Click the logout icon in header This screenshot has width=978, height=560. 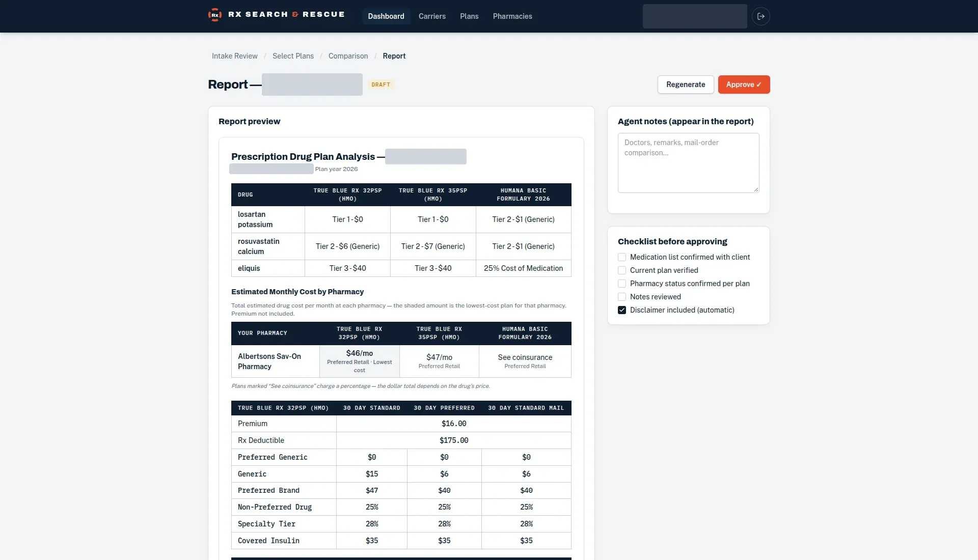pyautogui.click(x=761, y=16)
